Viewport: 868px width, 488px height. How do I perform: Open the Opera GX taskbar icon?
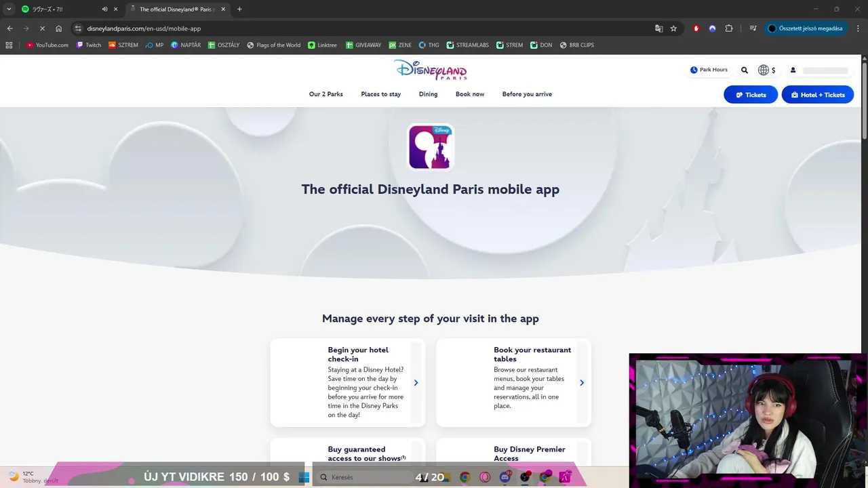click(485, 477)
